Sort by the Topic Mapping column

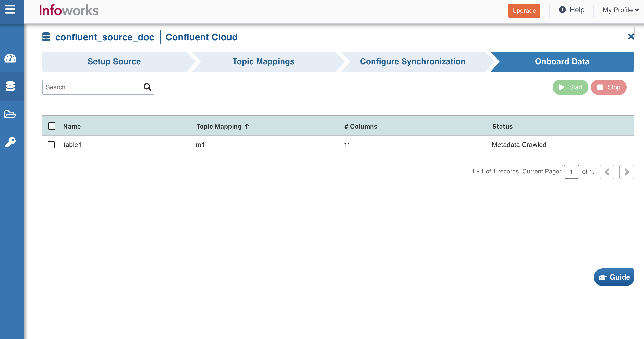tap(223, 126)
